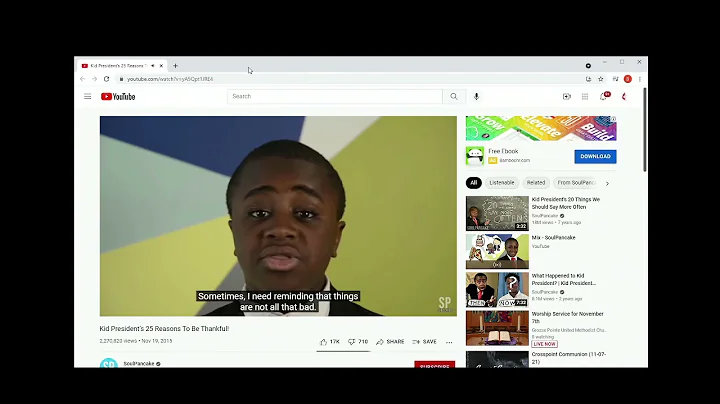The image size is (720, 404).
Task: Select the Listenable filter chip
Action: [501, 183]
